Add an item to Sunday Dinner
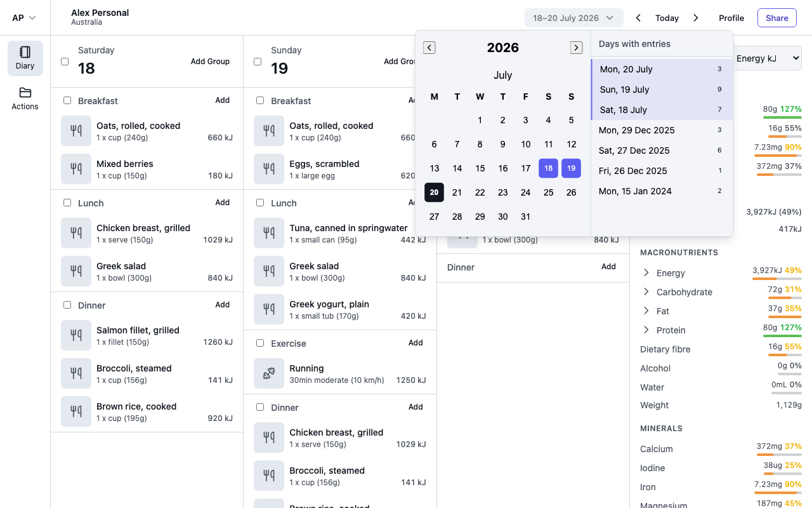Viewport: 812px width, 508px height. pos(416,407)
